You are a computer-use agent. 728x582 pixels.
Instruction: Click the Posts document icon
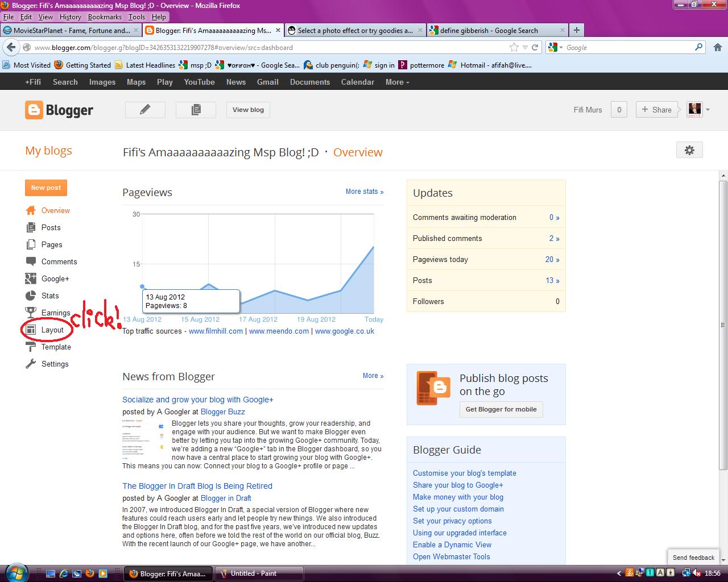pyautogui.click(x=31, y=227)
